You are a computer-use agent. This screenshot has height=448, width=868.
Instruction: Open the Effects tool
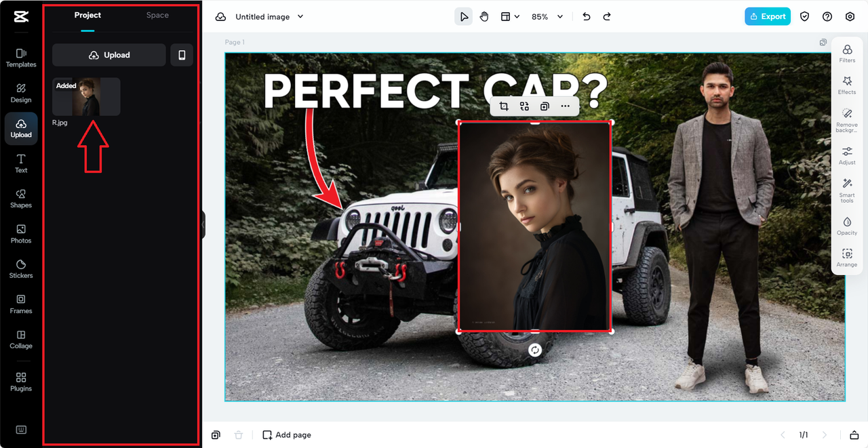847,85
